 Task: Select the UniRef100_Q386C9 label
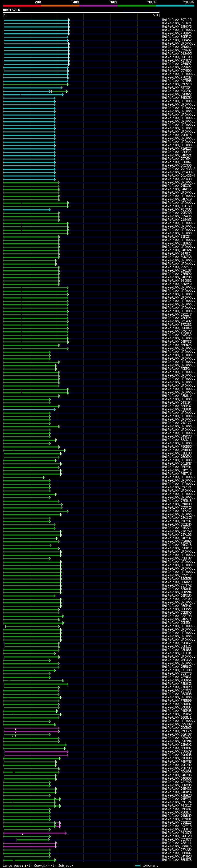pos(177,751)
